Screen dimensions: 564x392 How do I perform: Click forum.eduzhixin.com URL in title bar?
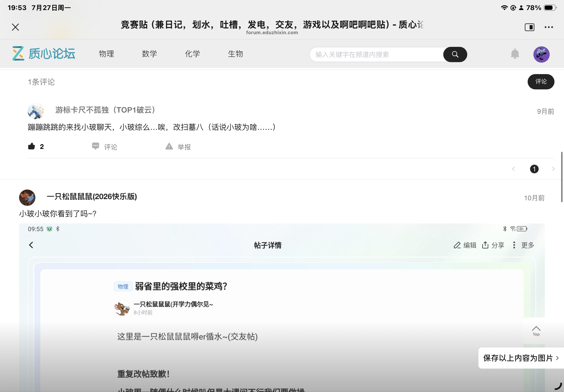pyautogui.click(x=272, y=33)
